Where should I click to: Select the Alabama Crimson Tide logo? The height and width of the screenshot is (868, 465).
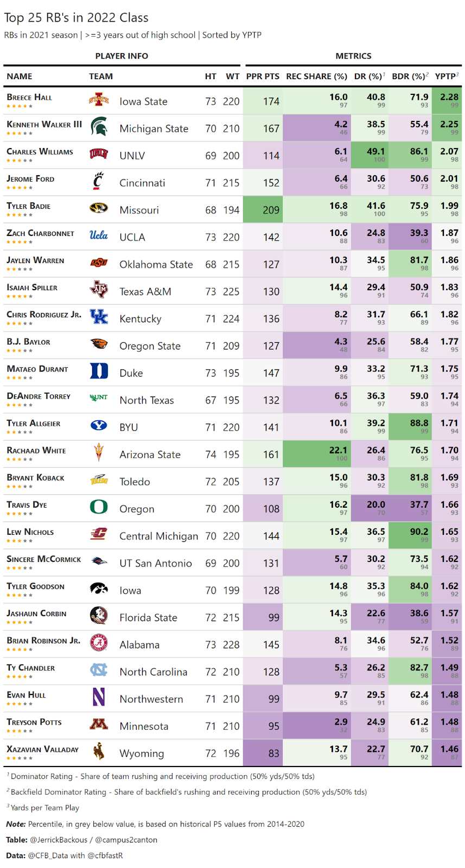[99, 643]
